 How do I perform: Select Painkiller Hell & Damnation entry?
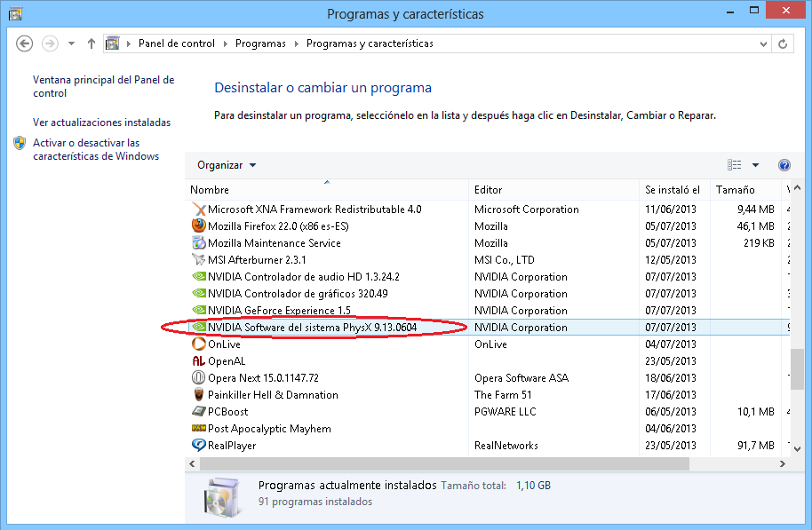click(487, 394)
